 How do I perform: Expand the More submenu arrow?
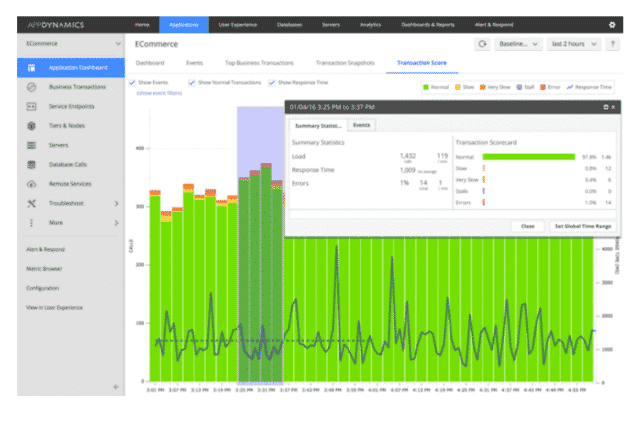pos(116,223)
